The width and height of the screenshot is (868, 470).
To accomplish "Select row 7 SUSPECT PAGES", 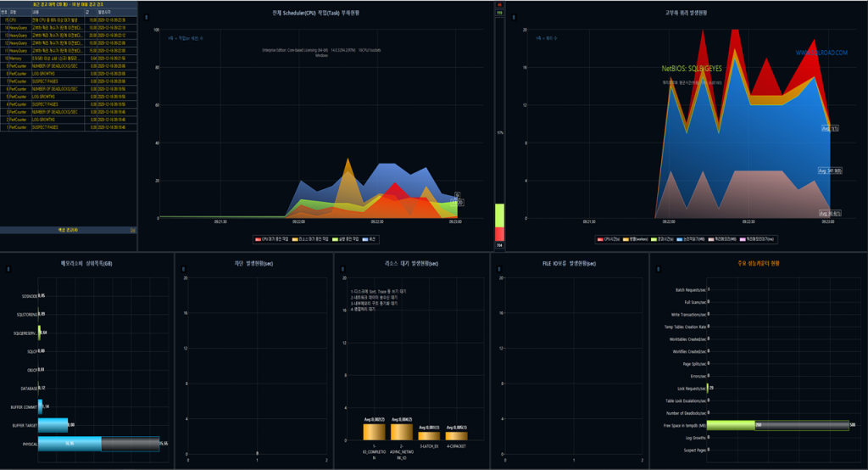I will click(x=69, y=81).
